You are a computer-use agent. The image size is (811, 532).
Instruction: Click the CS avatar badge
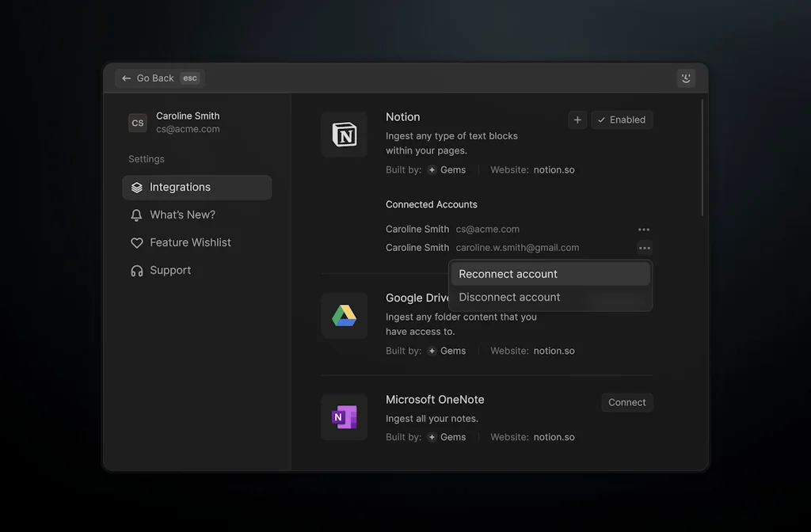coord(138,123)
